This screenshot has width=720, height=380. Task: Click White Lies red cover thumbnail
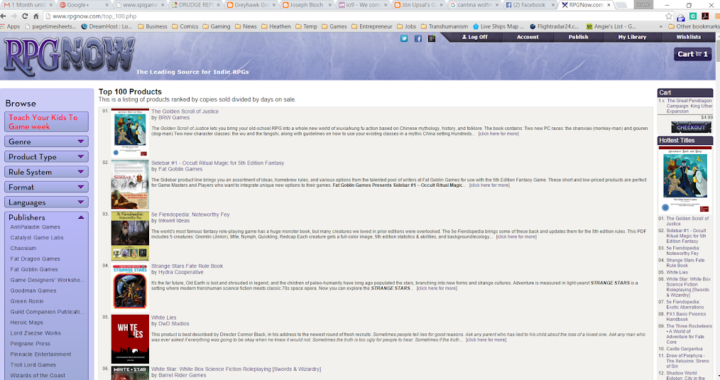click(x=130, y=339)
